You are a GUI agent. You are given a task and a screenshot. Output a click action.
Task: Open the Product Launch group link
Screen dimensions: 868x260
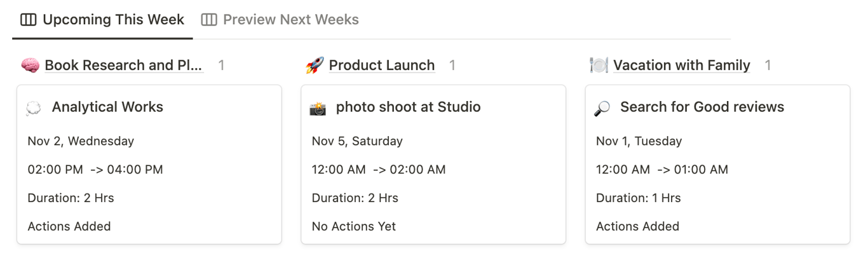[382, 65]
